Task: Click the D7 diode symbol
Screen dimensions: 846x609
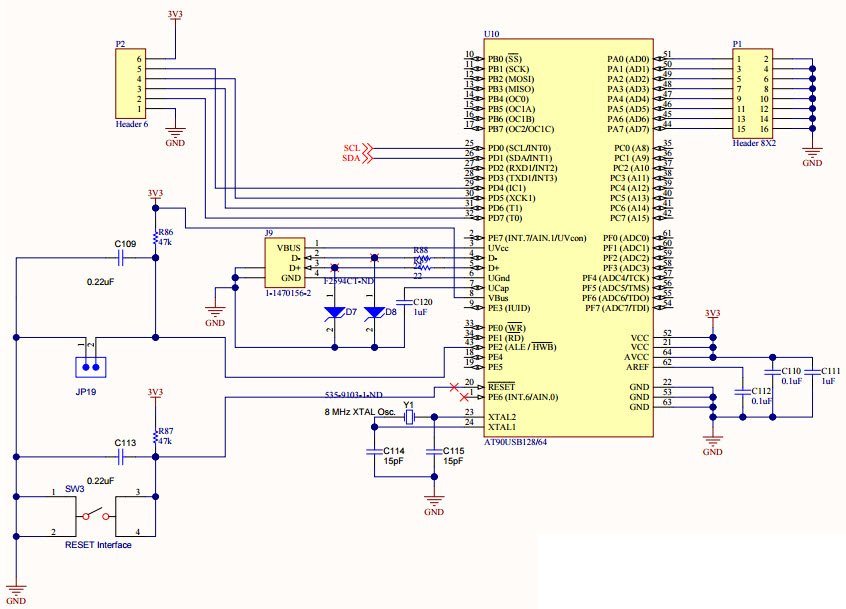Action: (334, 312)
